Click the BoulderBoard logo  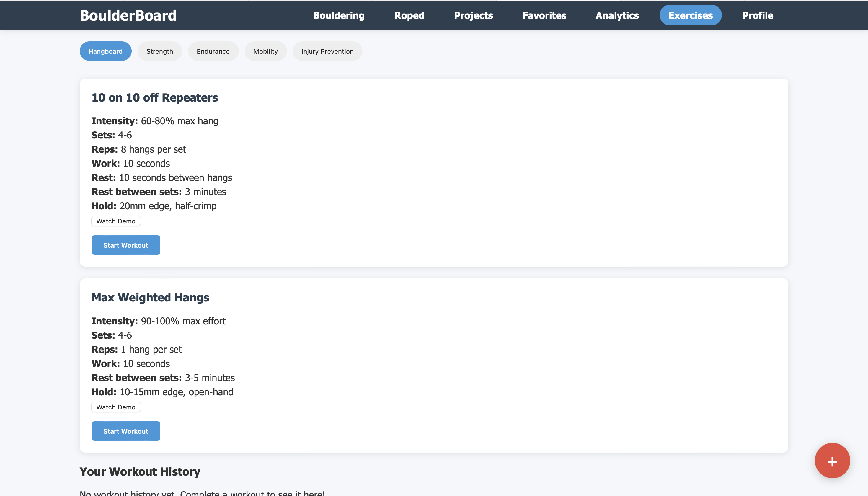click(x=128, y=15)
